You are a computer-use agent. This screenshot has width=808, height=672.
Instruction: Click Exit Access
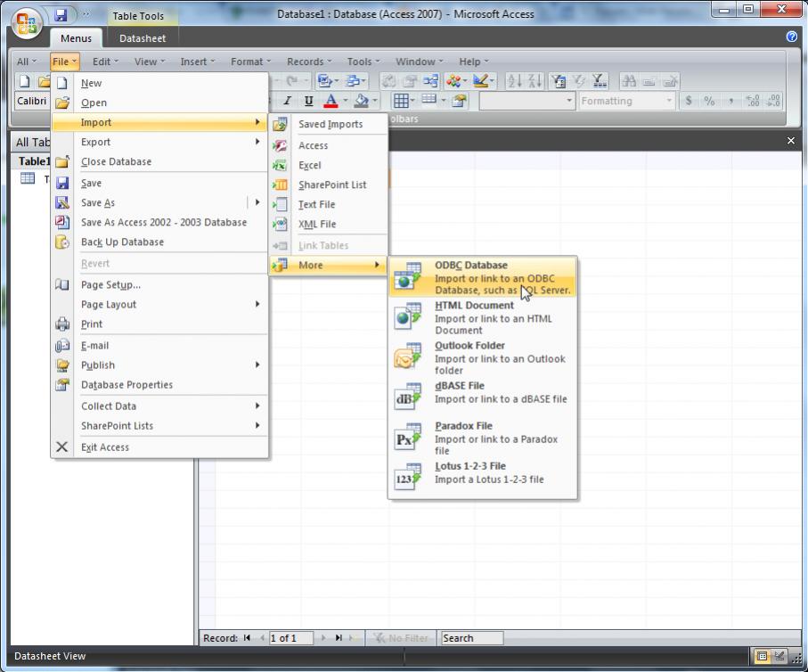click(159, 447)
